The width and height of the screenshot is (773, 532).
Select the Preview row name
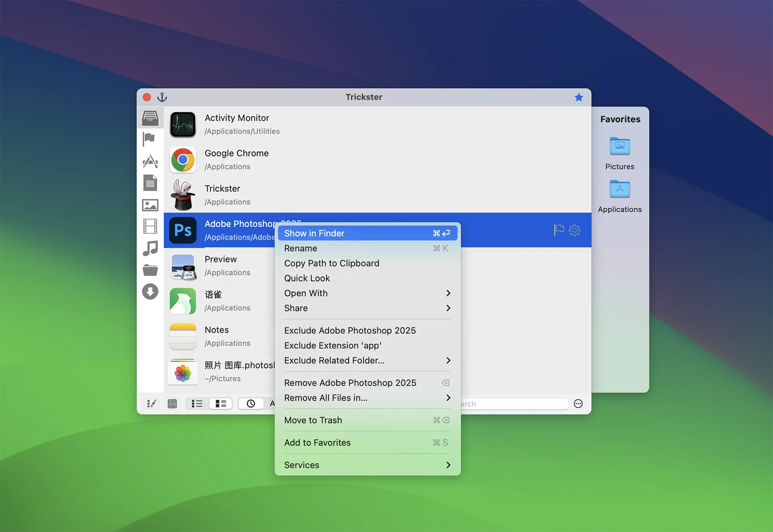(x=221, y=259)
